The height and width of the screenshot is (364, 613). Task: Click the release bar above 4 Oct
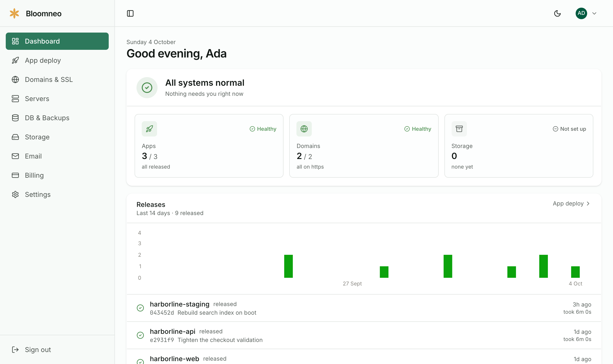coord(575,272)
